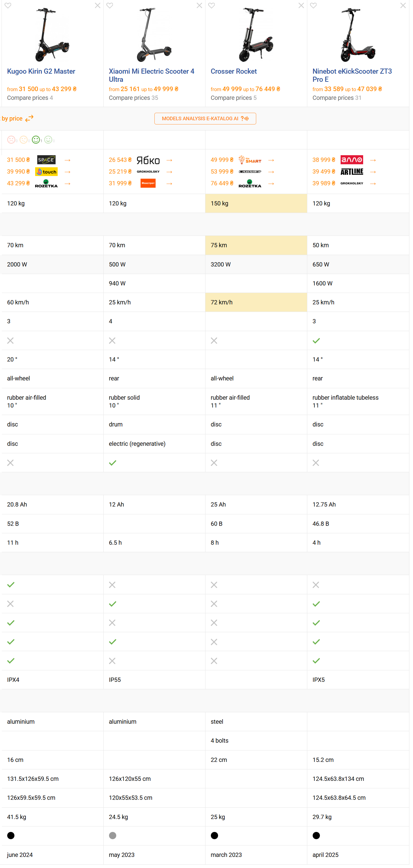Screen dimensions: 413x868
Task: Click the 'electric (regenerative)' brake text
Action: point(137,444)
